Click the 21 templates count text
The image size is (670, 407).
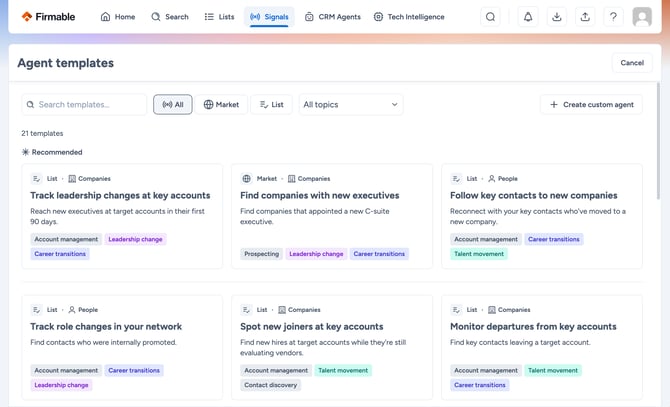pyautogui.click(x=42, y=133)
